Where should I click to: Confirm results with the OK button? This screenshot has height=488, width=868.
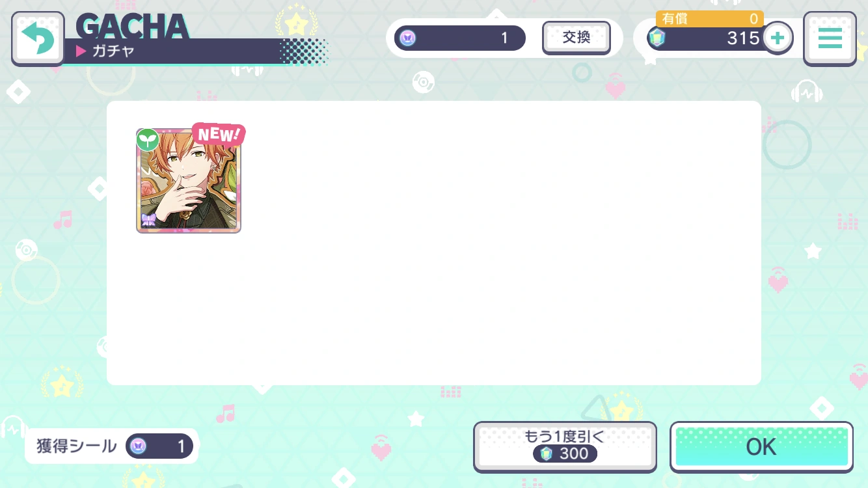click(761, 447)
